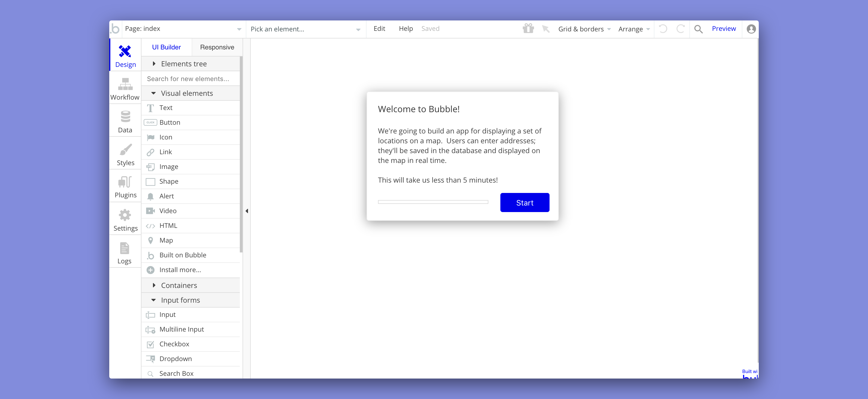The width and height of the screenshot is (868, 399).
Task: Click the Search for new elements field
Action: coord(191,79)
